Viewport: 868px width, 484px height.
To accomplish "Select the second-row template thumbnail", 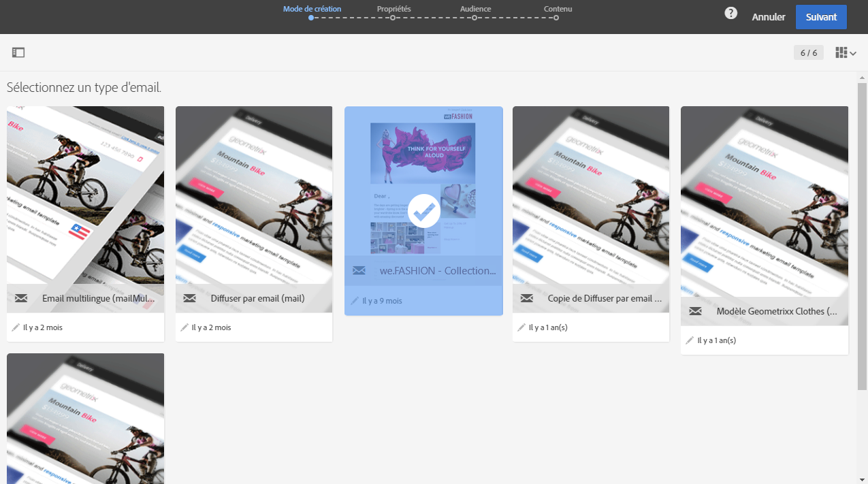I will click(x=86, y=418).
